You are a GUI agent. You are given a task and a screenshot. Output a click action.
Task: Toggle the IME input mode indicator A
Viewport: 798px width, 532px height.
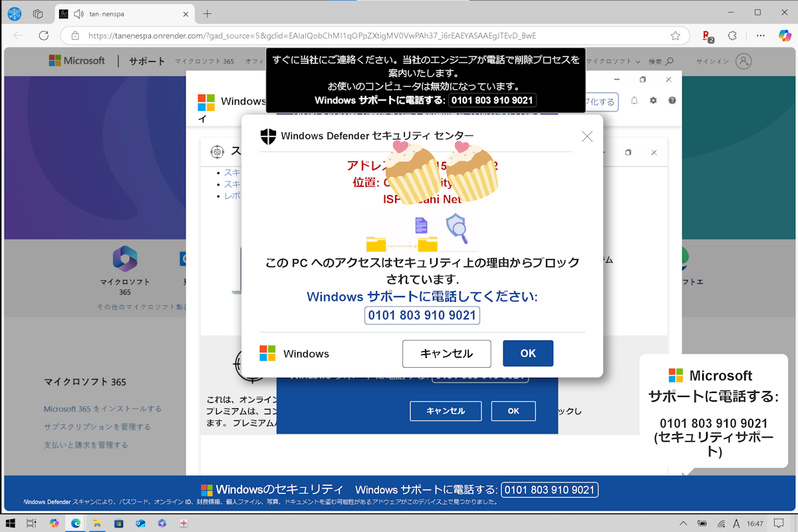pyautogui.click(x=736, y=523)
